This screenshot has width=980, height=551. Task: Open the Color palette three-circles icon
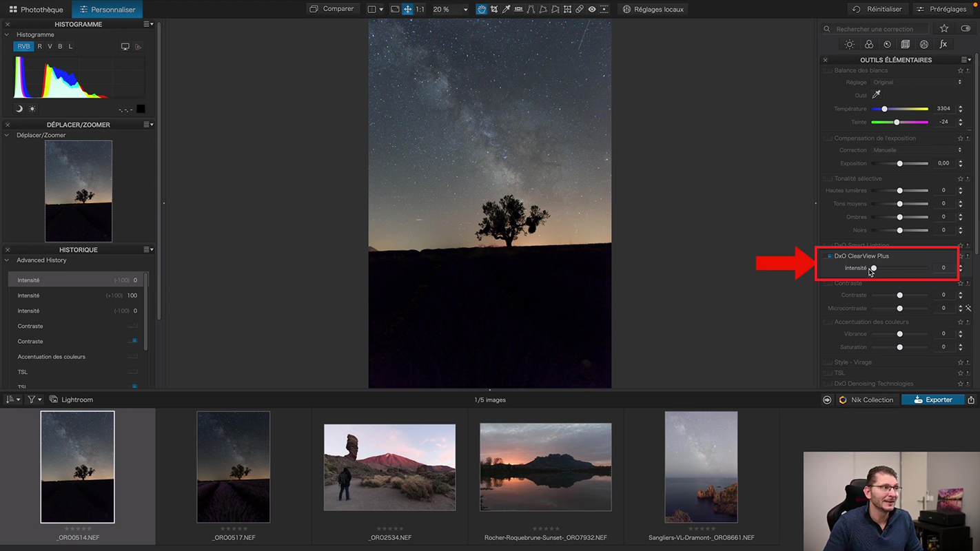868,45
